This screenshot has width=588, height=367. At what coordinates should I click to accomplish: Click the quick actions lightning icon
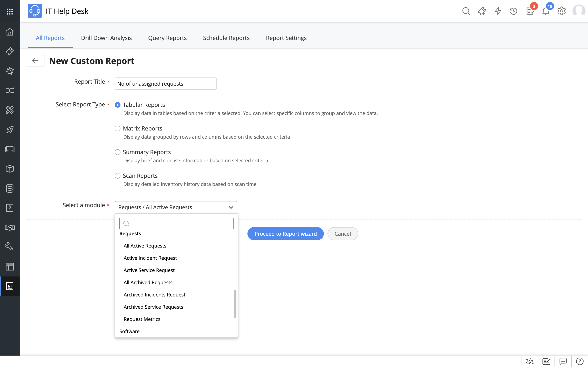pyautogui.click(x=498, y=11)
